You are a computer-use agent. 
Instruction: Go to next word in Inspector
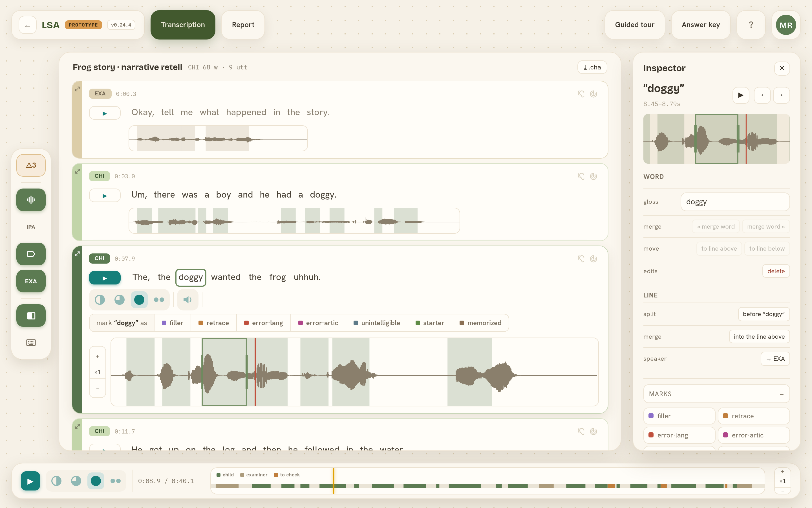(782, 95)
